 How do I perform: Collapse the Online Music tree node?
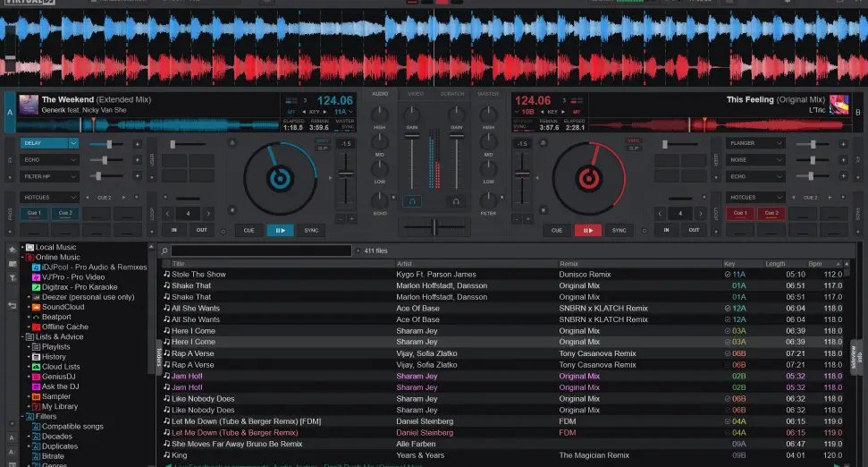[x=23, y=257]
